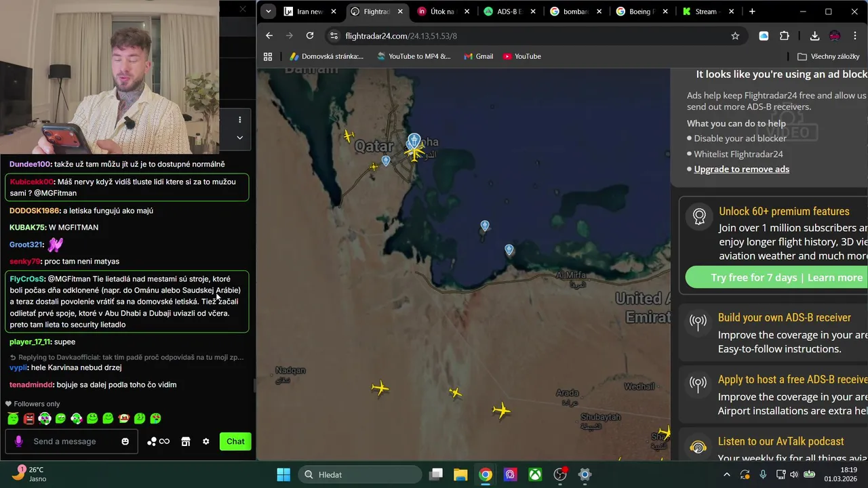Pick the red angry face emote

29,419
